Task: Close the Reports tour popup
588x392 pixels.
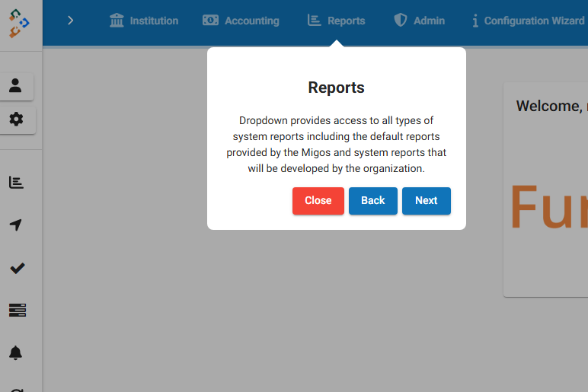Action: pos(318,201)
